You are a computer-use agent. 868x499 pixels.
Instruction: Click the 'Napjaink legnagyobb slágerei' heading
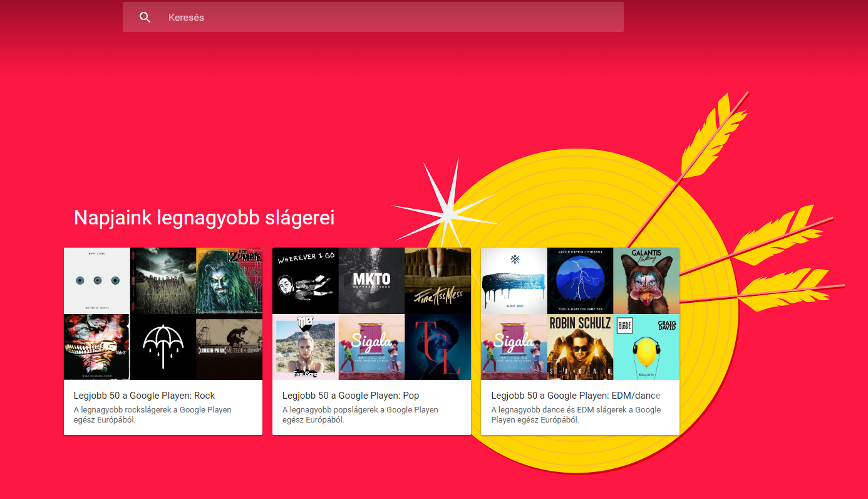pos(204,218)
